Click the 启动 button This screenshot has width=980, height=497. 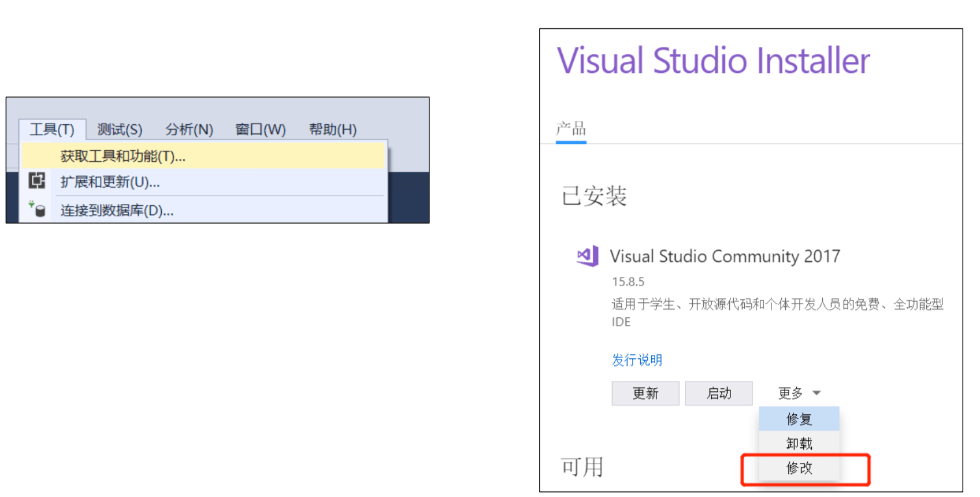(719, 394)
